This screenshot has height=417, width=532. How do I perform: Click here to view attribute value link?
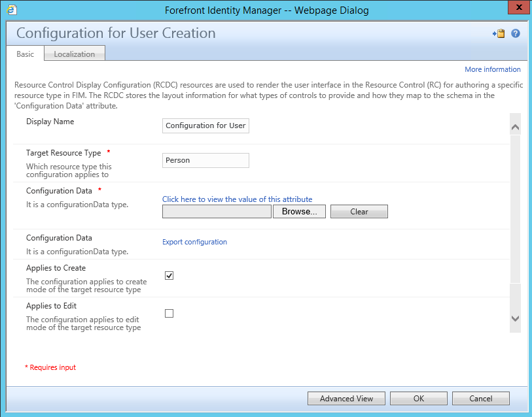tap(237, 199)
